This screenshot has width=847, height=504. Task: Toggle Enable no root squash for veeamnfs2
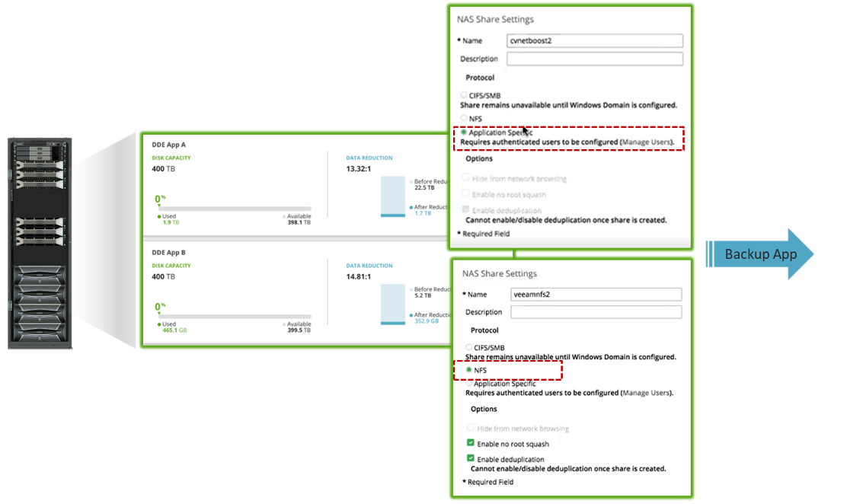[x=470, y=444]
